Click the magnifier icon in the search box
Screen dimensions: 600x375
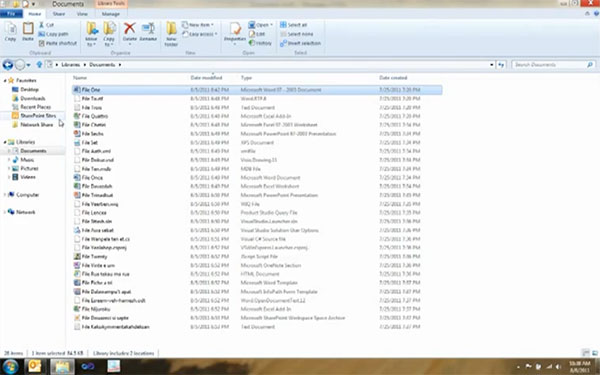(590, 65)
